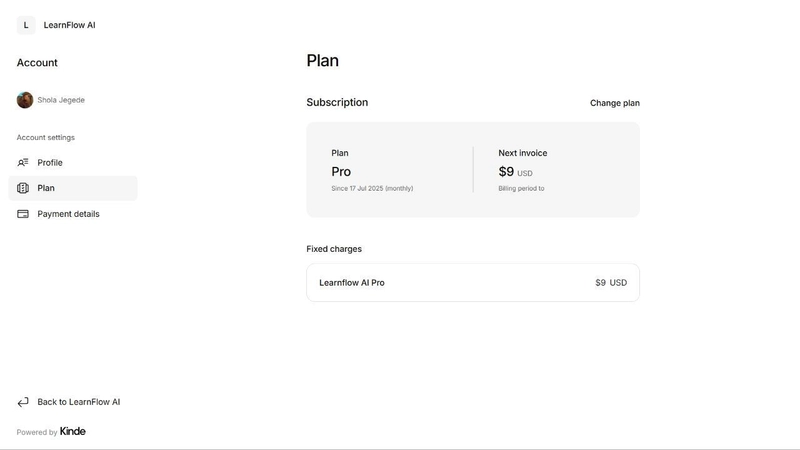
Task: Click the Subscription heading
Action: [x=337, y=102]
